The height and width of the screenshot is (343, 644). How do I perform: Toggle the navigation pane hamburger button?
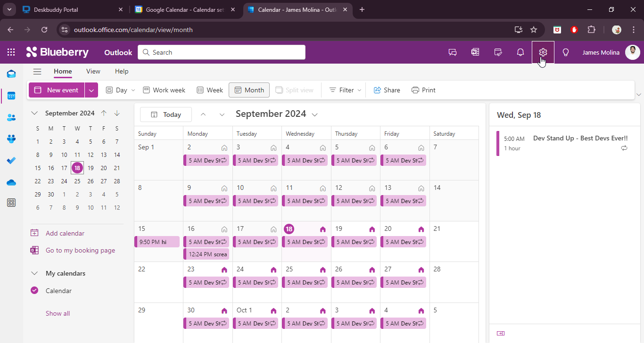[x=37, y=72]
